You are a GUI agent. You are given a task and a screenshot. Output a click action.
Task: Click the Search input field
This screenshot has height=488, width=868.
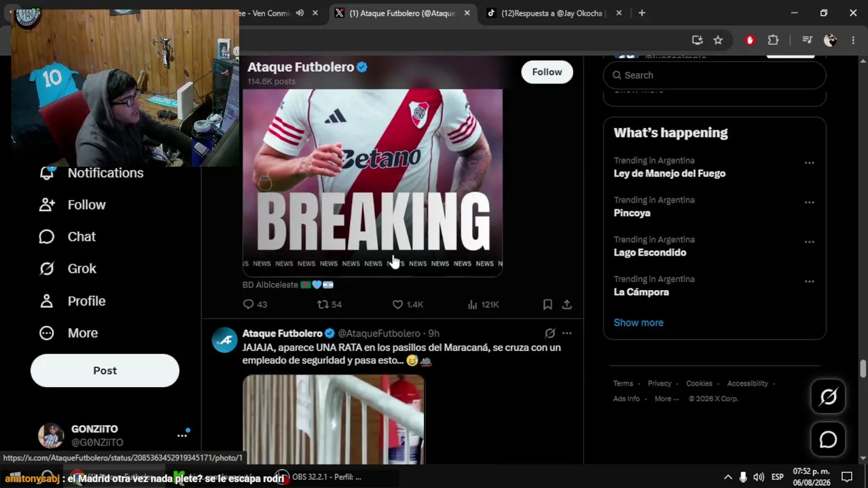point(715,75)
